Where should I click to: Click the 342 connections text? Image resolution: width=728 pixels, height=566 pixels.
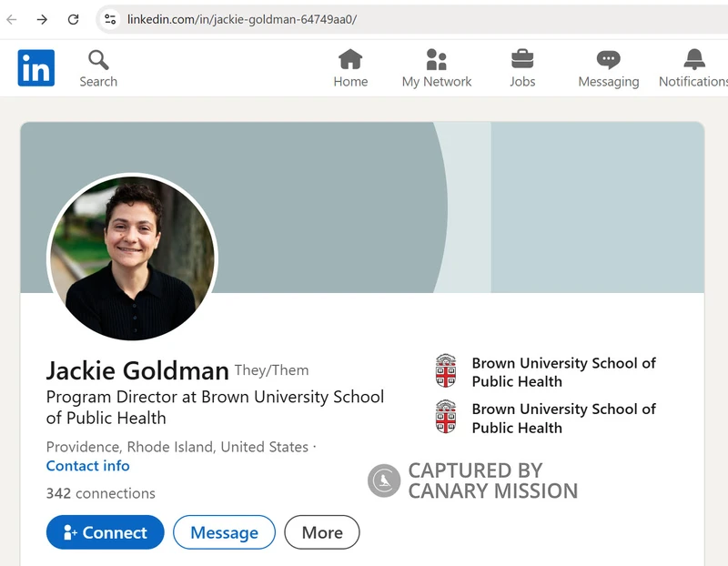101,493
